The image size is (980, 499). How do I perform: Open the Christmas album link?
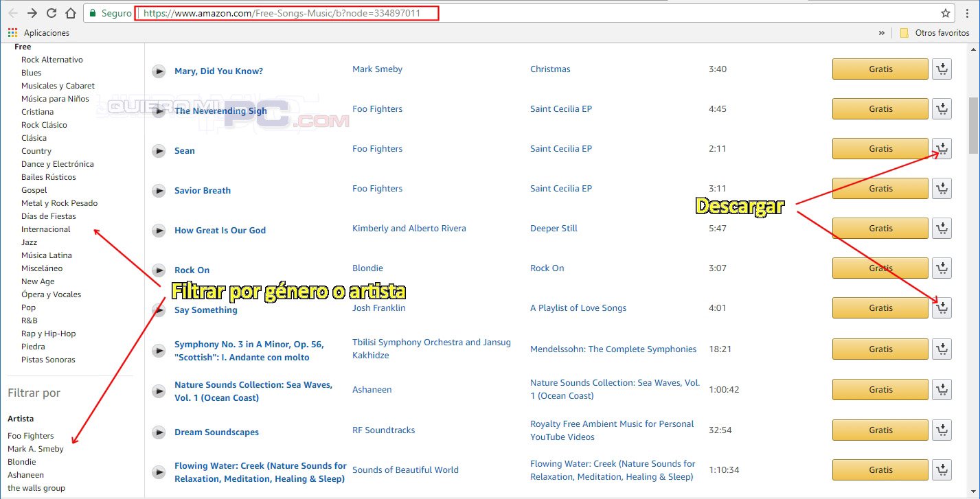pos(551,69)
